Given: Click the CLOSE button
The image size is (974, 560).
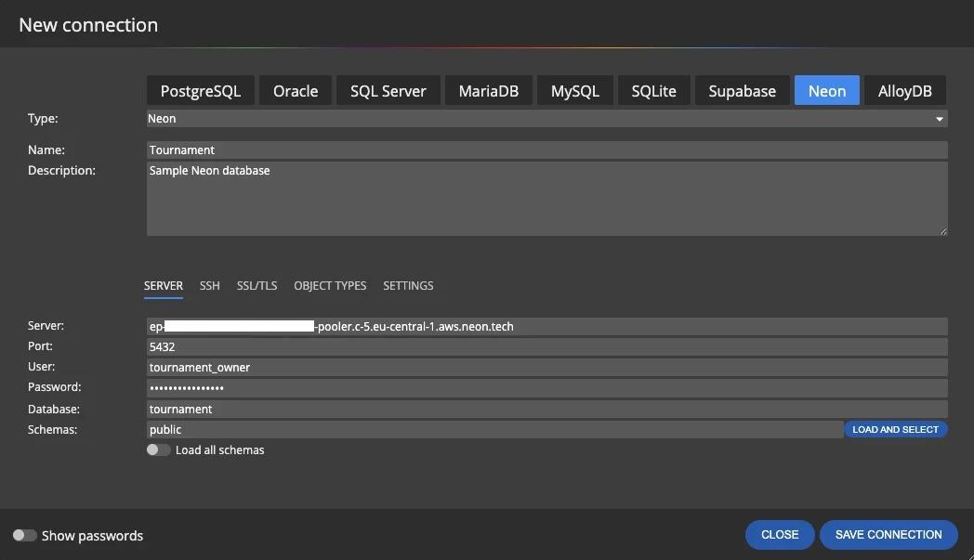Looking at the screenshot, I should click(780, 535).
